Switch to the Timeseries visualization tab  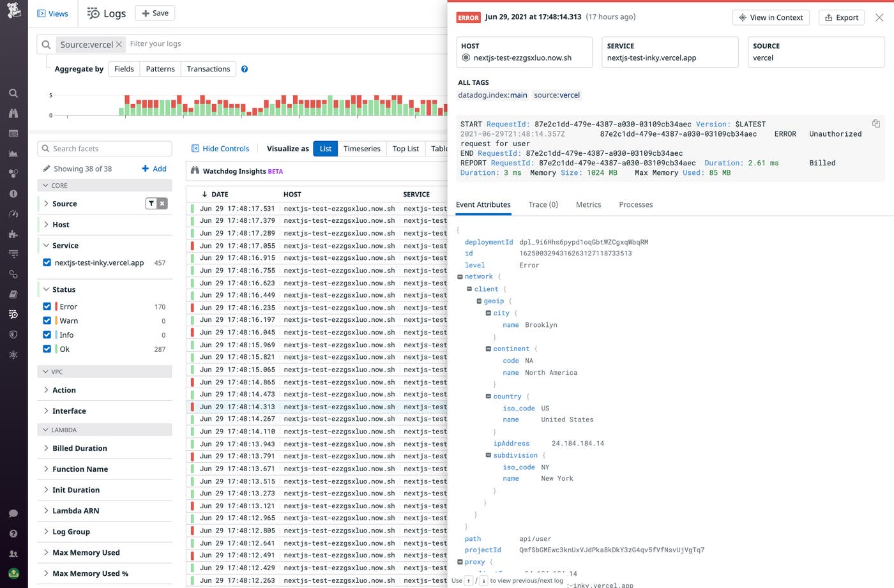click(361, 148)
